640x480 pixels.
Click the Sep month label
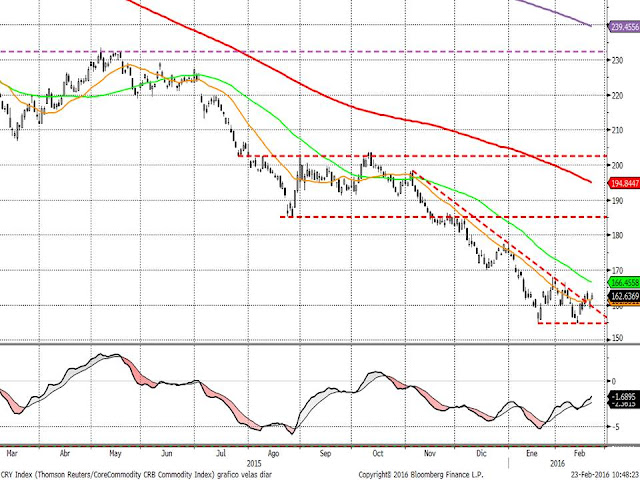[x=325, y=453]
